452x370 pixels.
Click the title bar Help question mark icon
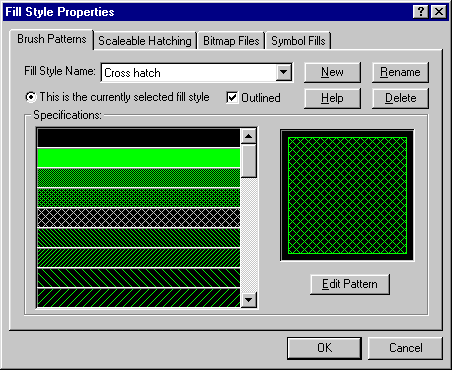[421, 12]
